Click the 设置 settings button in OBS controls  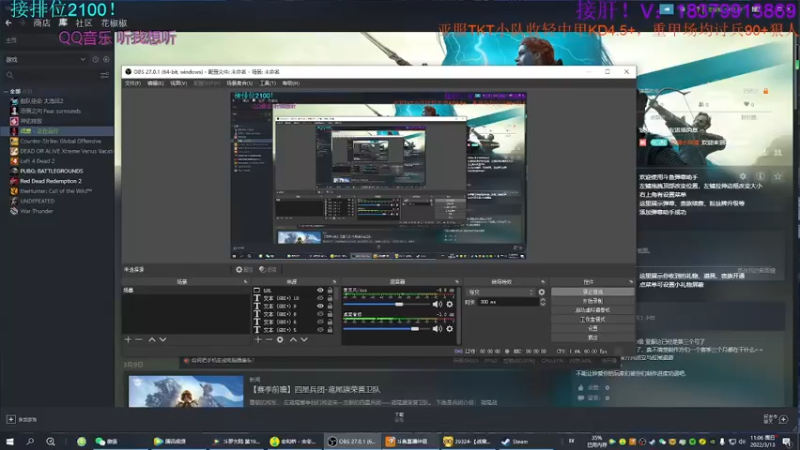(592, 329)
